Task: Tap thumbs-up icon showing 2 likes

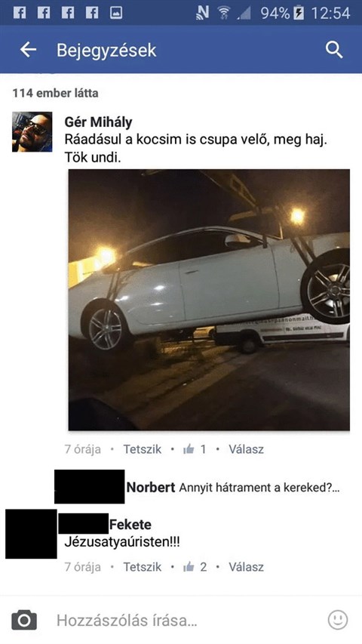Action: click(189, 567)
